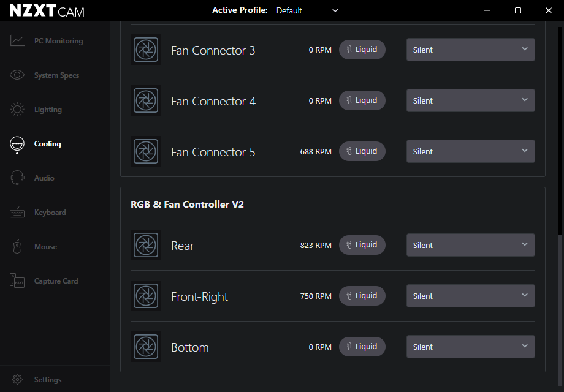Open the Capture Card page
This screenshot has width=564, height=392.
[x=56, y=281]
